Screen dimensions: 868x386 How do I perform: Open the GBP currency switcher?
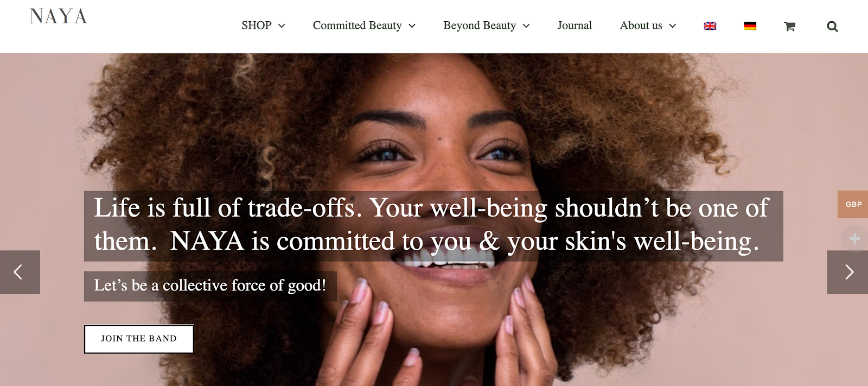(853, 204)
